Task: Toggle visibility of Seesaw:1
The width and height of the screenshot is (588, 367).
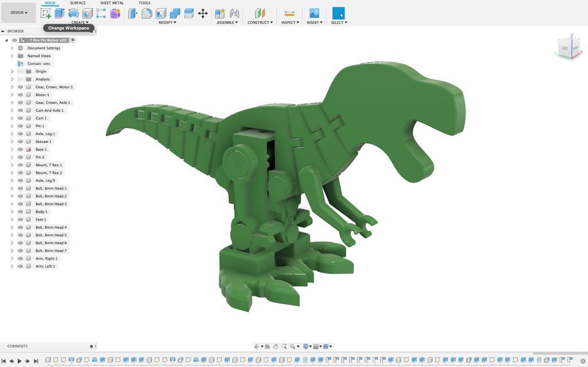Action: [20, 141]
